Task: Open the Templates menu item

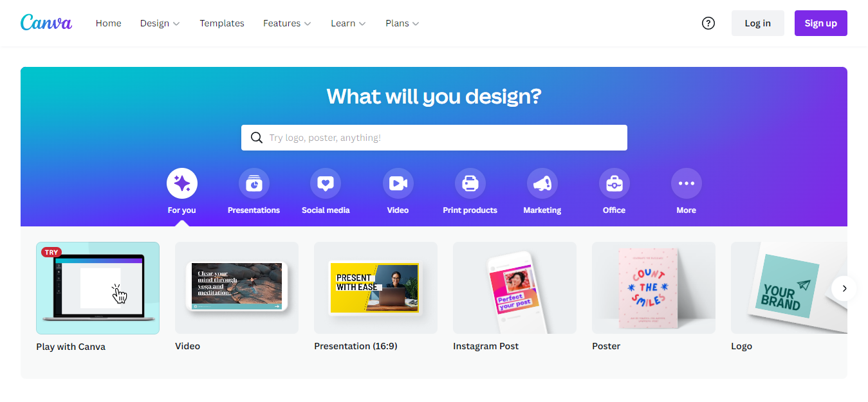Action: (x=222, y=23)
